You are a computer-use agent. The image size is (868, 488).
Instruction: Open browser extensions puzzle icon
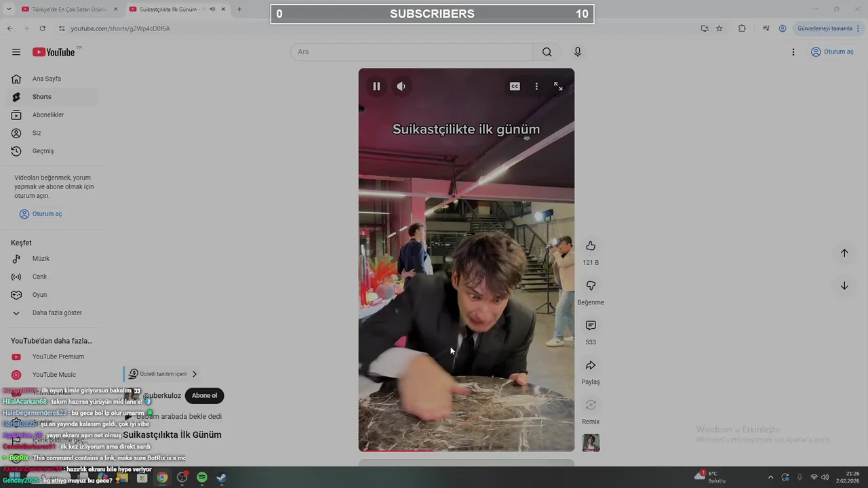pyautogui.click(x=742, y=28)
